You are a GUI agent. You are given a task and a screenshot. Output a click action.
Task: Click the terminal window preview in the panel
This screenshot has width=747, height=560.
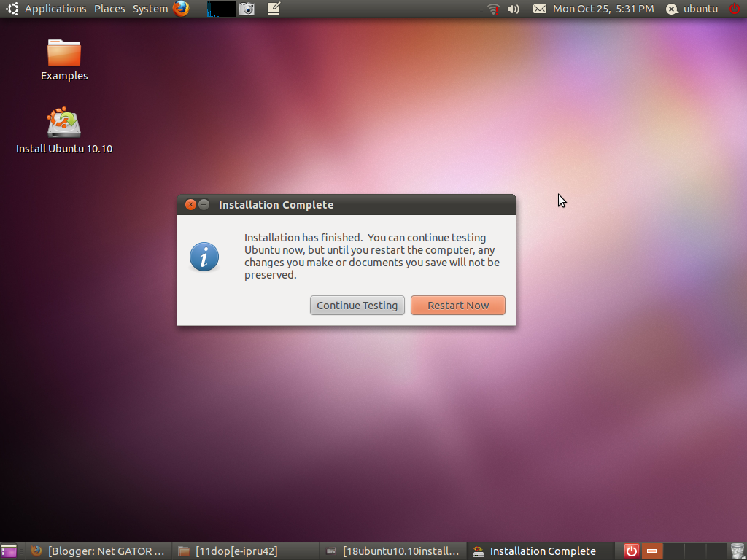coord(221,9)
